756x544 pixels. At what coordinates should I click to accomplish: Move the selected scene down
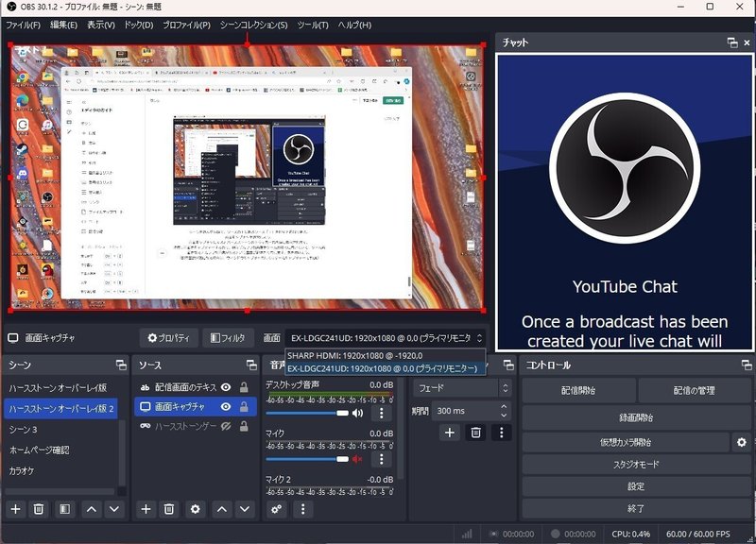(114, 509)
